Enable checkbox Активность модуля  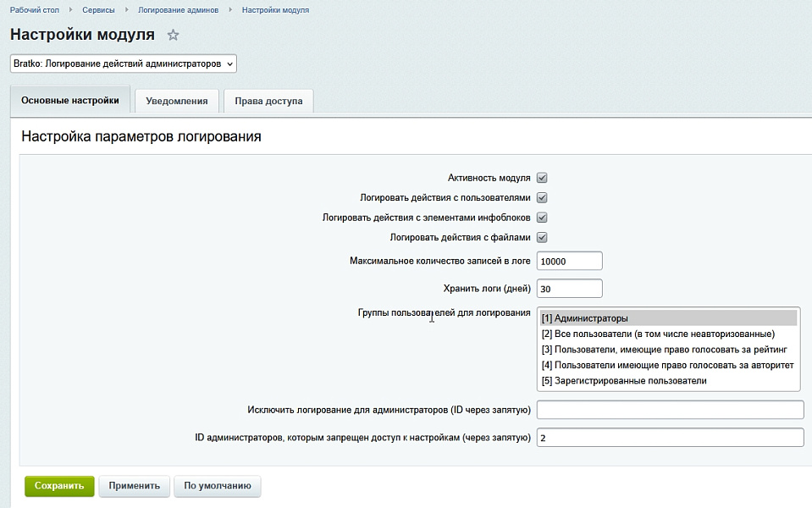(x=542, y=177)
